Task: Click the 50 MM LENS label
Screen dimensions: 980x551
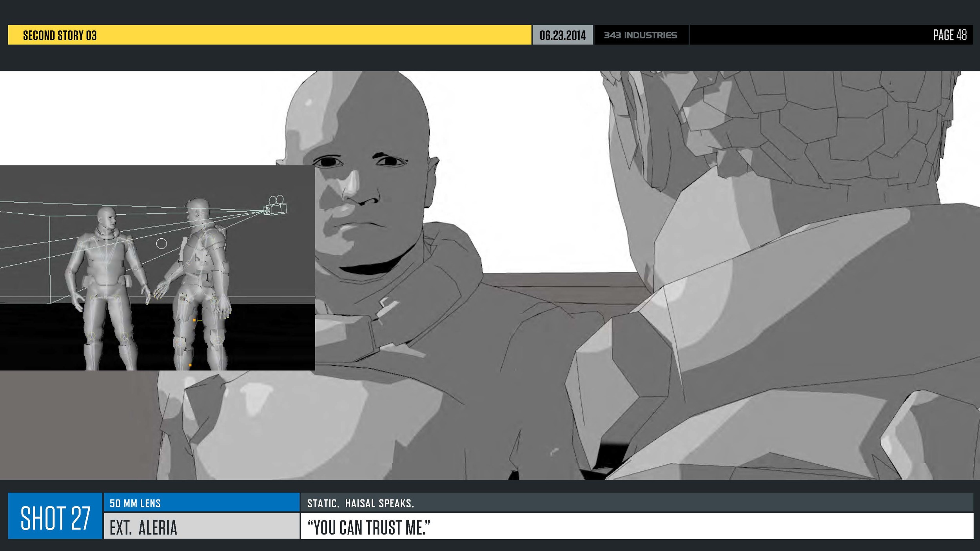Action: pos(135,503)
